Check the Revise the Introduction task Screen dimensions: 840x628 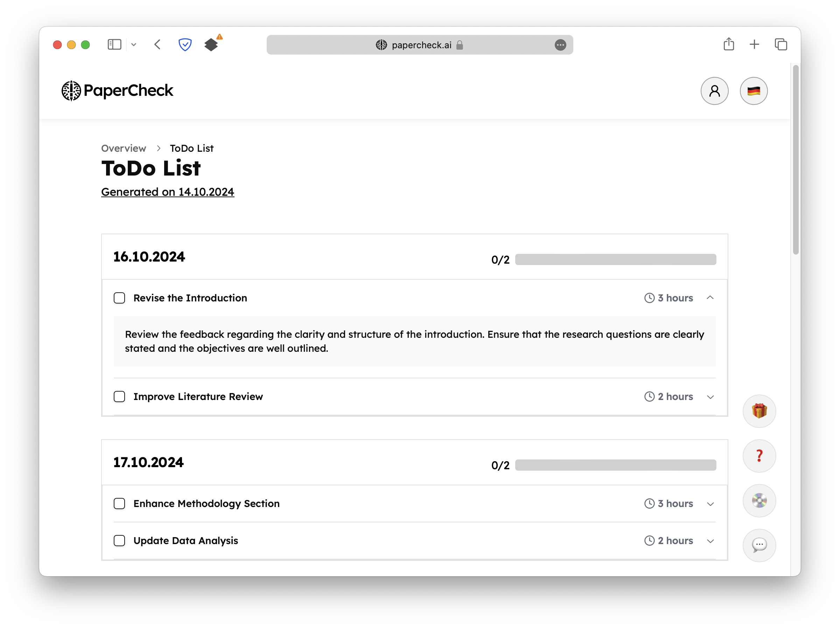click(x=119, y=298)
